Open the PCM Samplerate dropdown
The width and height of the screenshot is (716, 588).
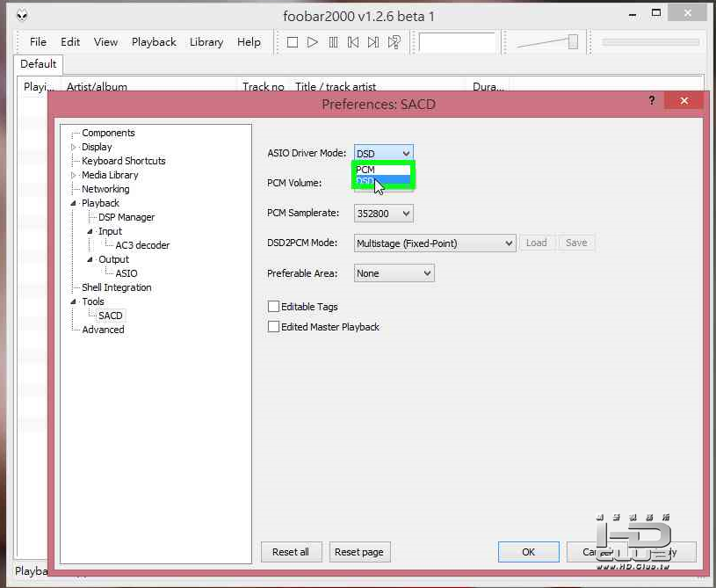point(384,214)
